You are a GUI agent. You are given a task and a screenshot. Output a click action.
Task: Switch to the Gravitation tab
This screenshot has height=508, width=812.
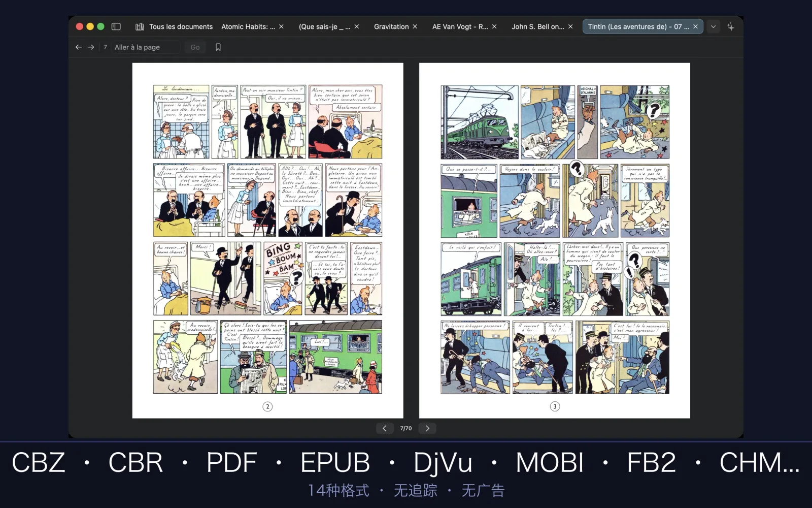[391, 26]
